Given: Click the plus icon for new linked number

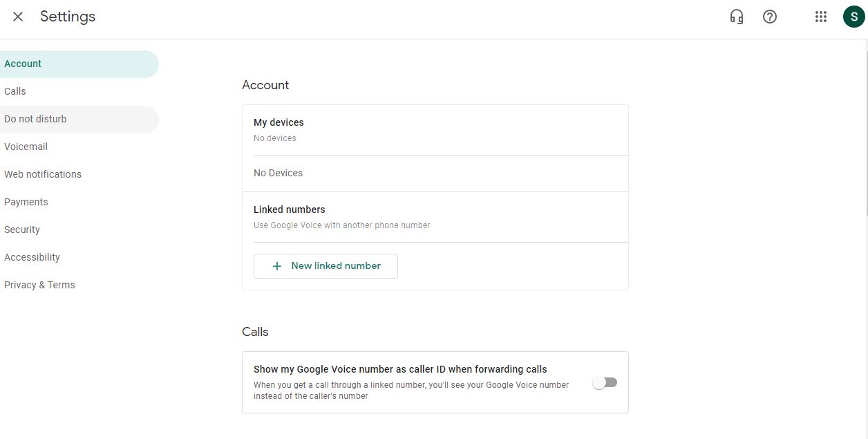Looking at the screenshot, I should (x=277, y=266).
